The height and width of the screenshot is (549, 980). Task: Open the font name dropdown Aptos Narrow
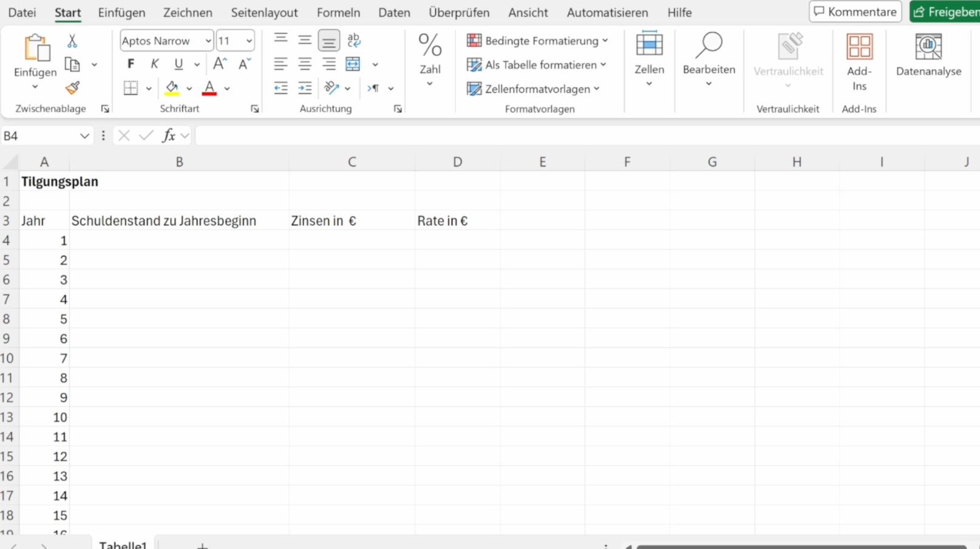pos(208,41)
